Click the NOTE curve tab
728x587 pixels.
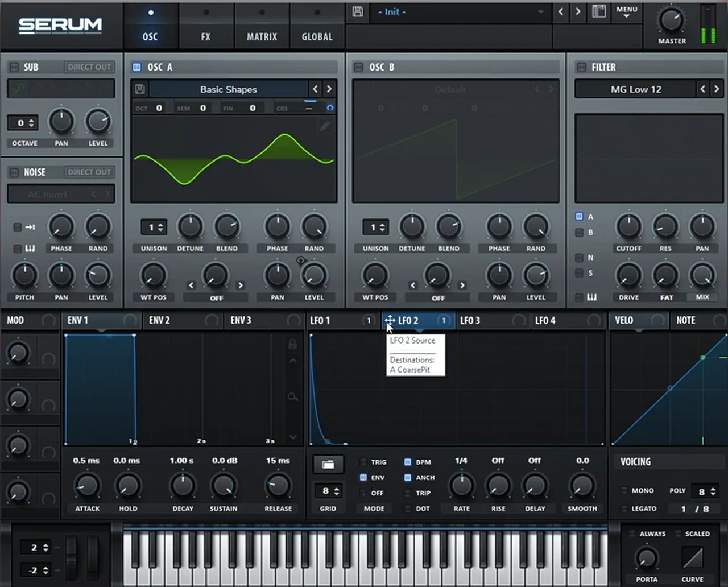(698, 321)
